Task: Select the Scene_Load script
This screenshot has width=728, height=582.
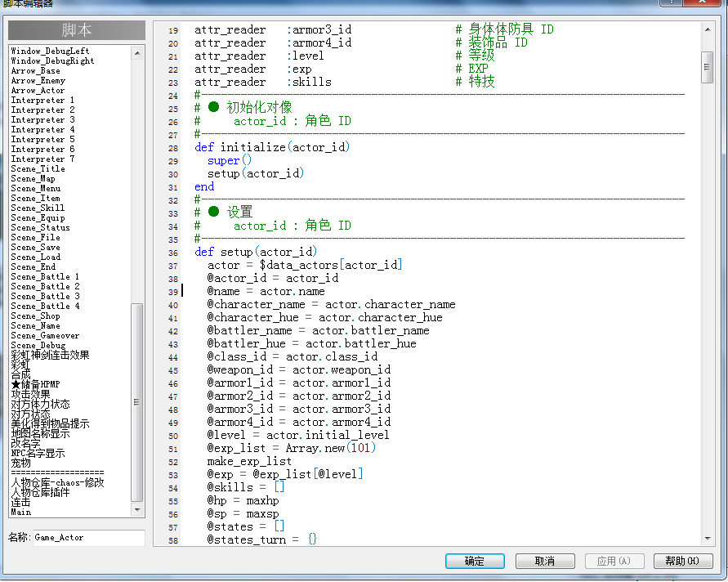Action: 36,257
